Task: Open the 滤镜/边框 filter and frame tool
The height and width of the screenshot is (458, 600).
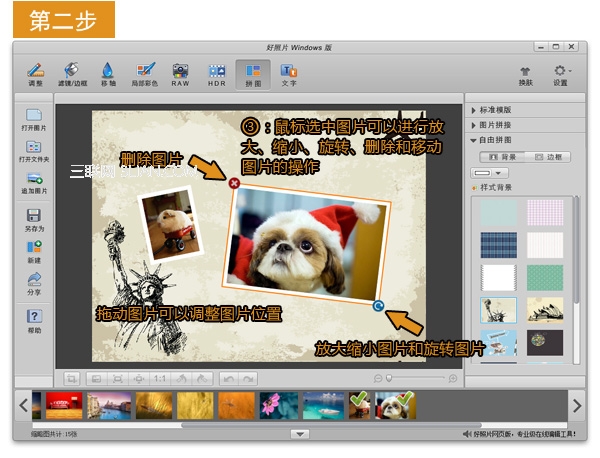Action: (72, 74)
